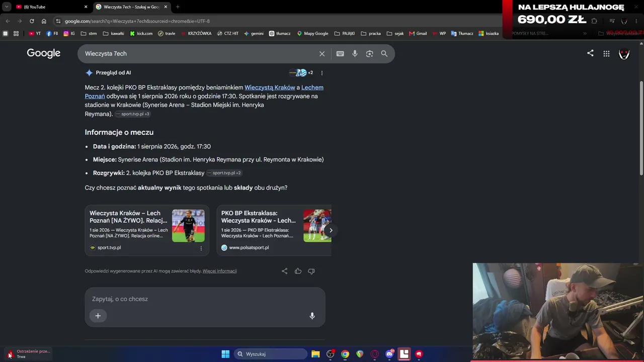Open the YT bookmark
This screenshot has width=644, height=362.
point(35,34)
